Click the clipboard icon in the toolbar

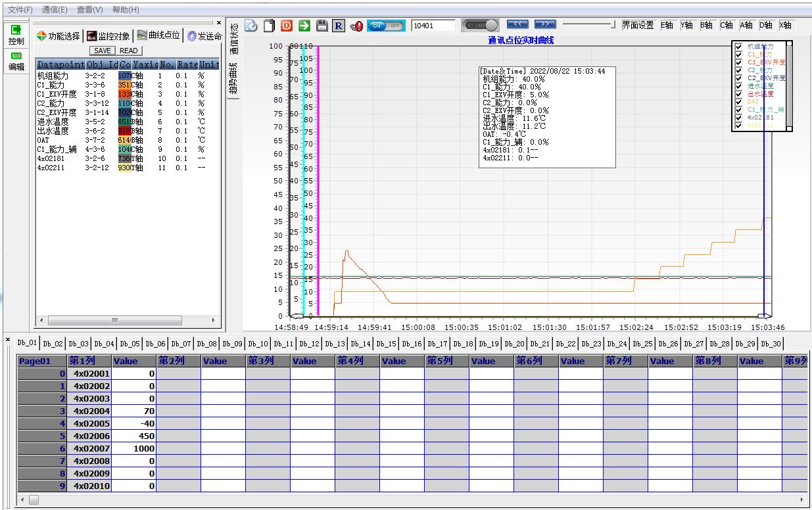click(269, 26)
